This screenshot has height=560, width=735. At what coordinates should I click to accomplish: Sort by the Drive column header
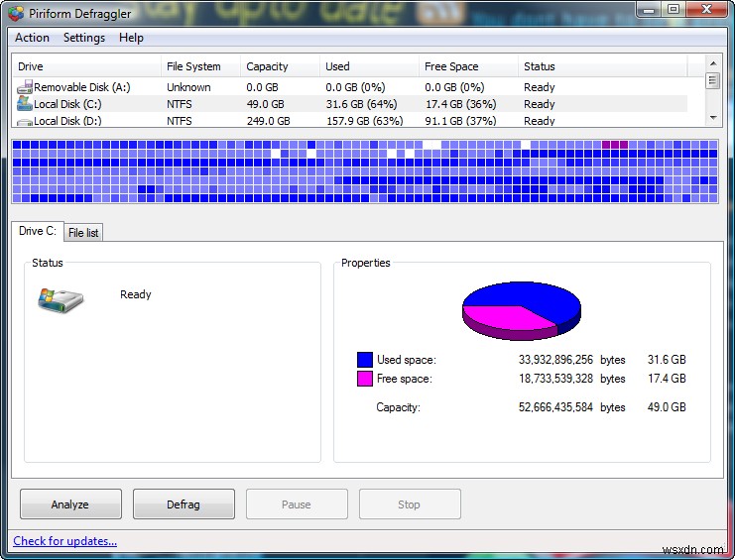click(x=86, y=66)
